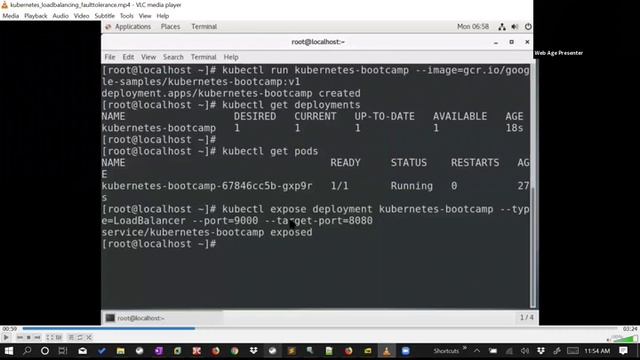Skip to previous media in VLC
This screenshot has height=360, width=640.
click(x=20, y=338)
